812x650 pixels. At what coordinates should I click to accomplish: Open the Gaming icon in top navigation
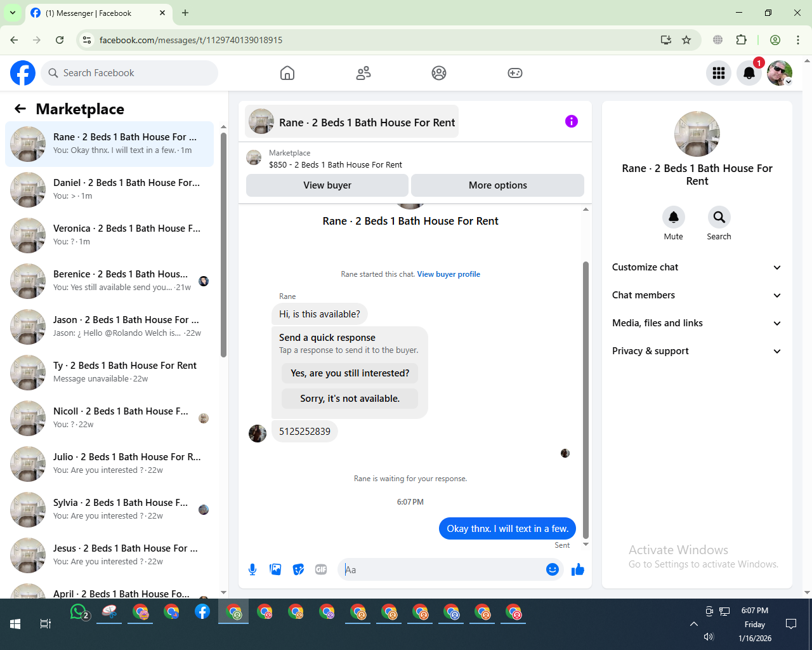pos(515,73)
